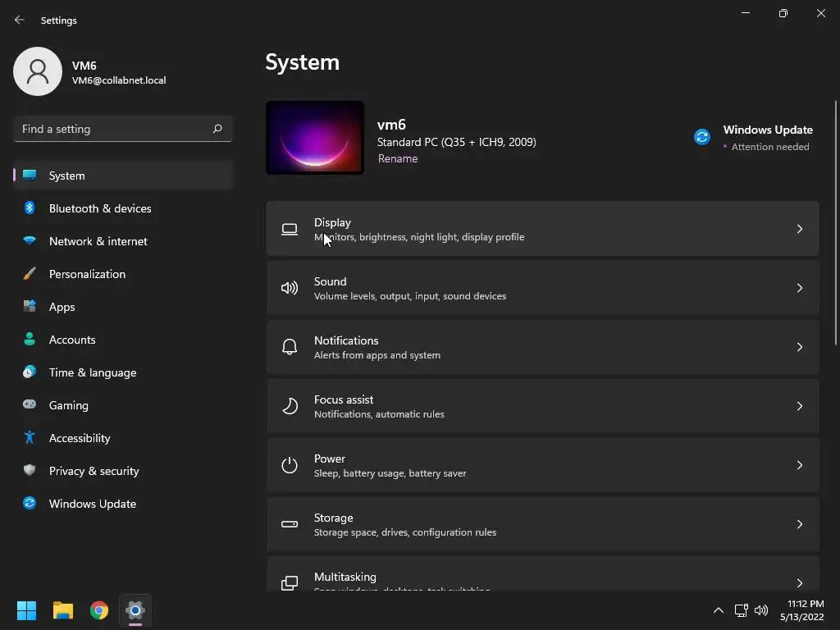Click the volume icon in system tray
This screenshot has height=630, width=840.
(x=760, y=610)
